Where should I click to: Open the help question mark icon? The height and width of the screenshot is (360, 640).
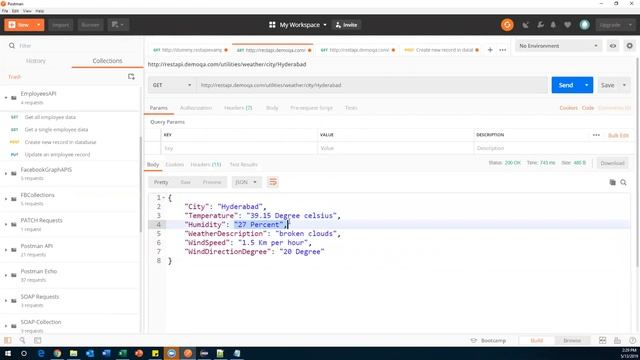click(x=632, y=340)
